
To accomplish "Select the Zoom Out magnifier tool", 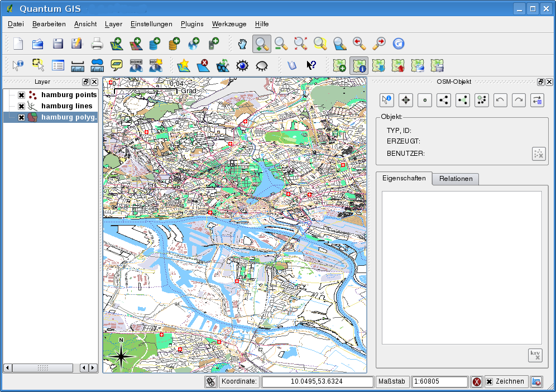I will tap(281, 44).
